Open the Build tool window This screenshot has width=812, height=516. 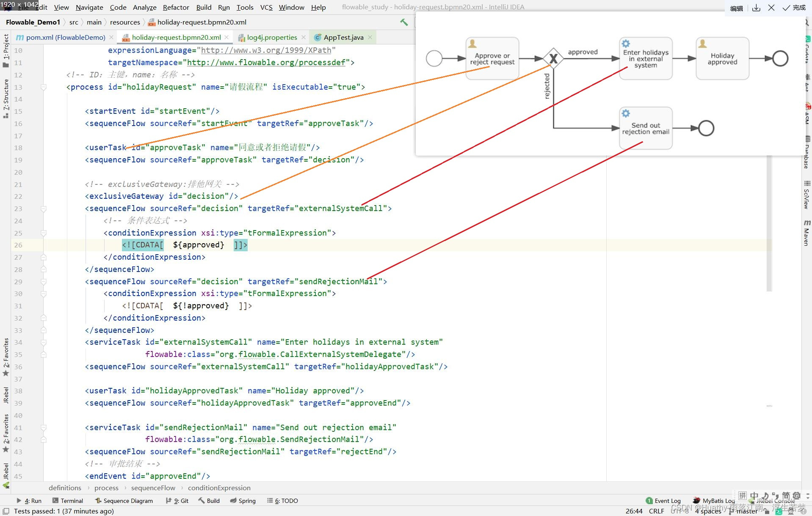[x=209, y=501]
